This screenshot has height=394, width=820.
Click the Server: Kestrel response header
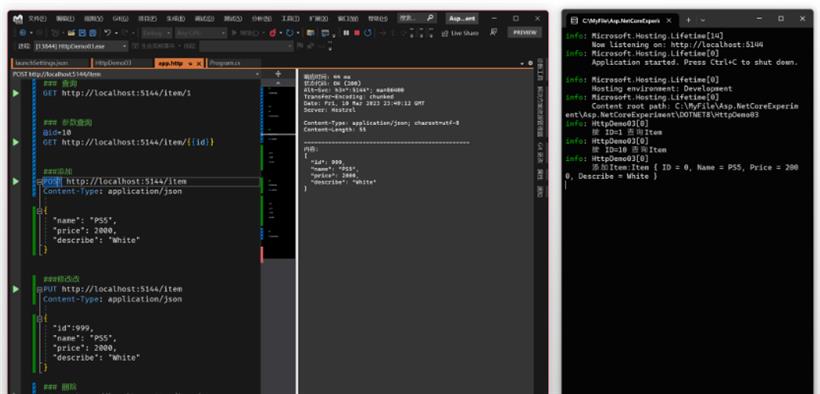[x=329, y=110]
